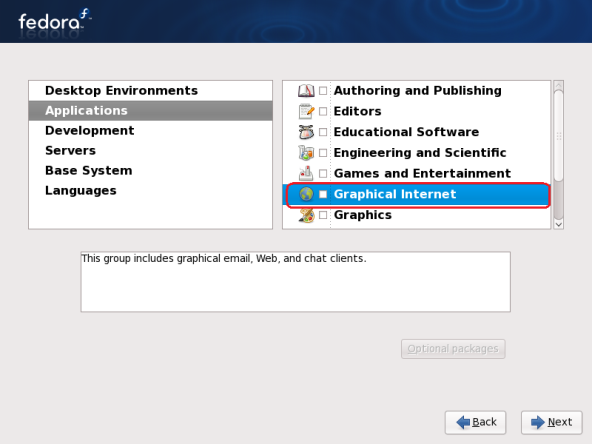Enable the Editors package group checkbox
The image size is (592, 444).
(323, 111)
